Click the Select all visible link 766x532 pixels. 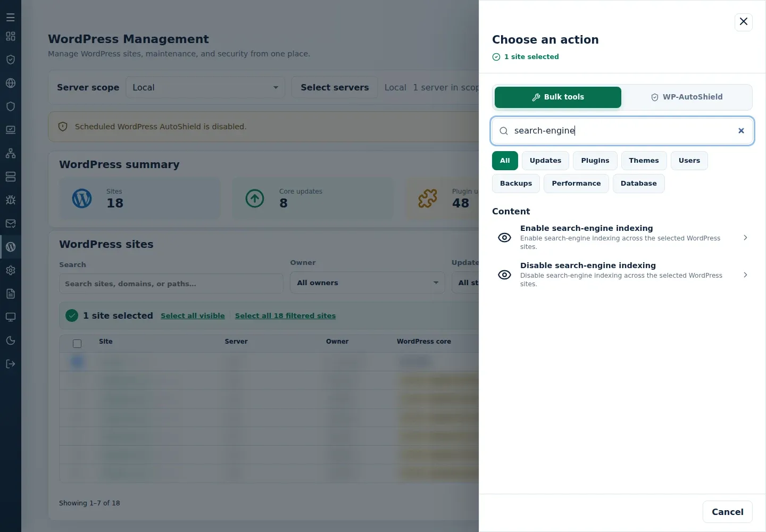193,316
